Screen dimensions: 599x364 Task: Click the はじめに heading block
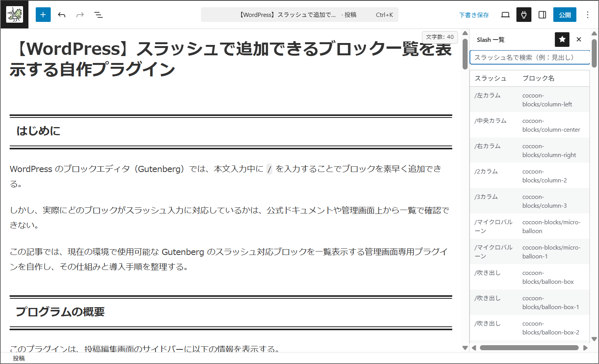click(x=38, y=131)
